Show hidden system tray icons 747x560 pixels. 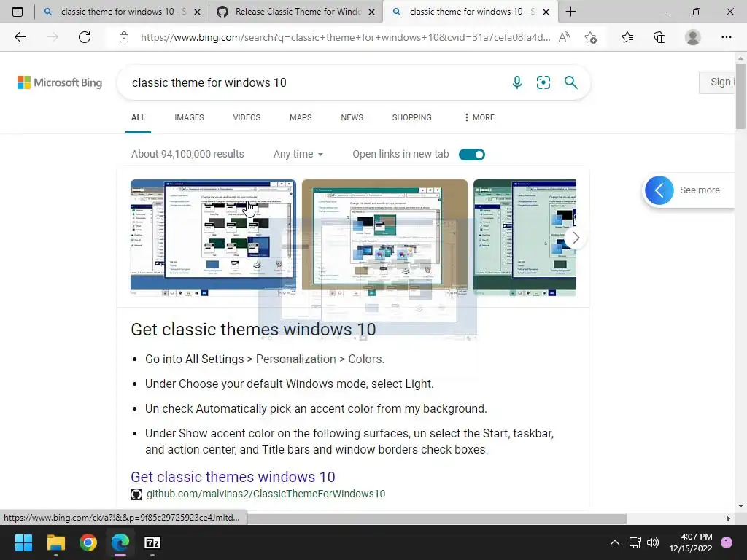tap(615, 542)
